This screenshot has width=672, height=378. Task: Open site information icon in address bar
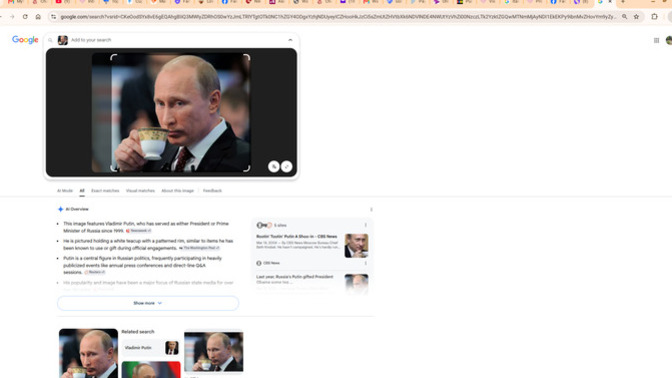tap(54, 17)
